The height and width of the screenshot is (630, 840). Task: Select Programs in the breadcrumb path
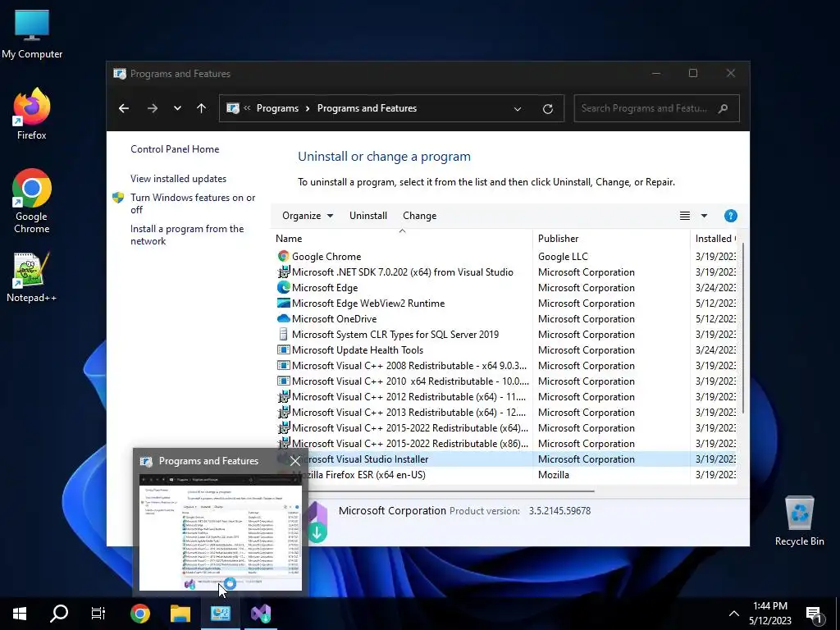click(x=277, y=108)
